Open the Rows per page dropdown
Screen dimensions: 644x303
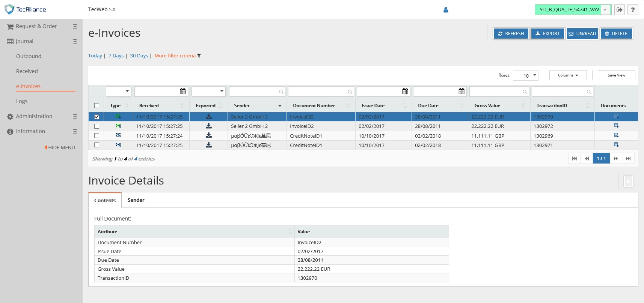526,75
